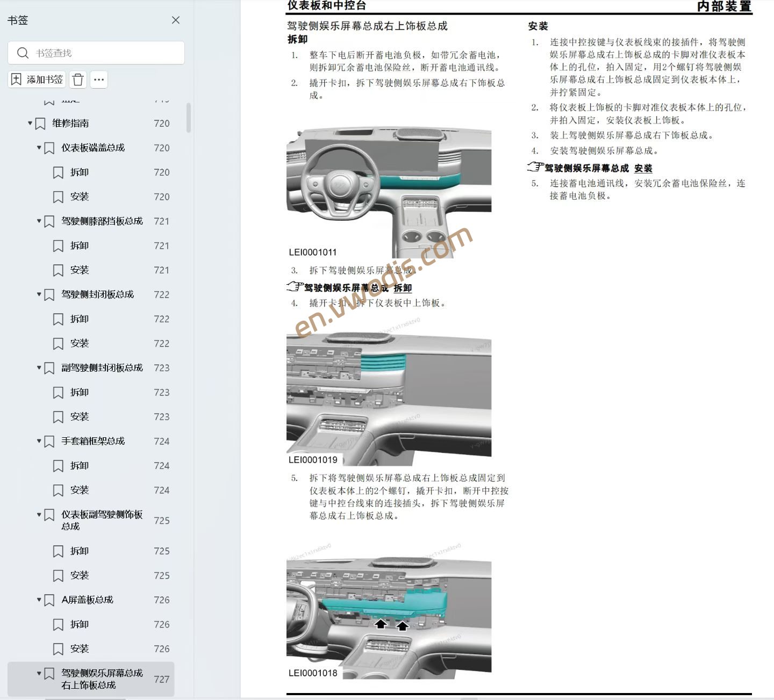
Task: Open bookmark 驾驶侧娱乐屏幕总成右上饰板总成
Action: (102, 679)
